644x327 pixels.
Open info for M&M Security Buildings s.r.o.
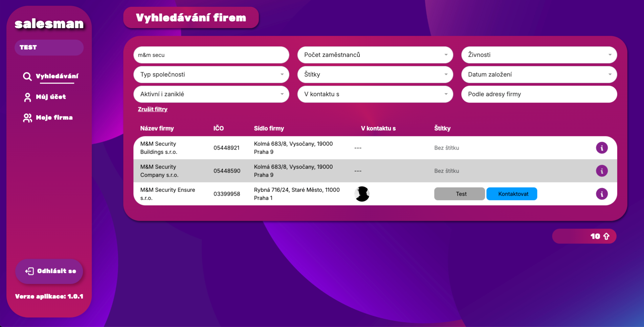point(601,148)
